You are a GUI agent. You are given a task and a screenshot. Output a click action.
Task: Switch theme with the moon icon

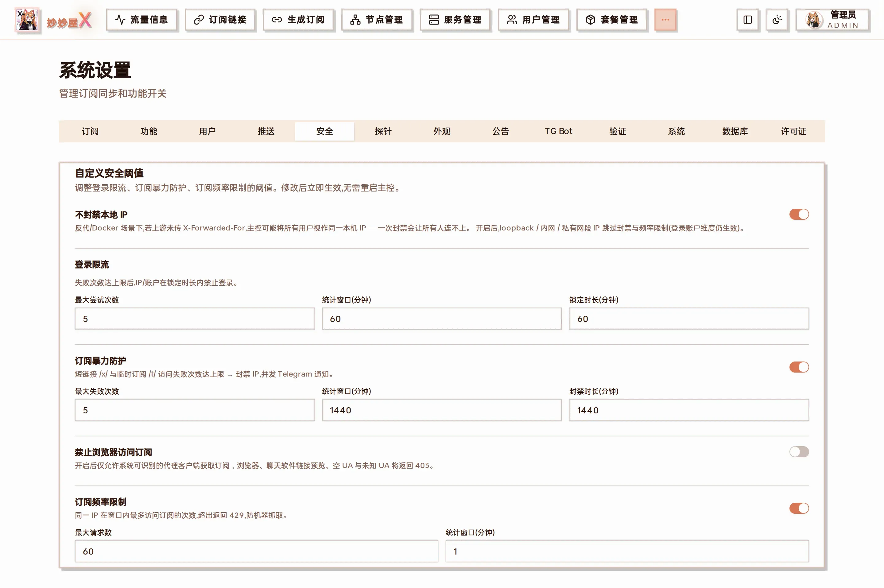777,20
